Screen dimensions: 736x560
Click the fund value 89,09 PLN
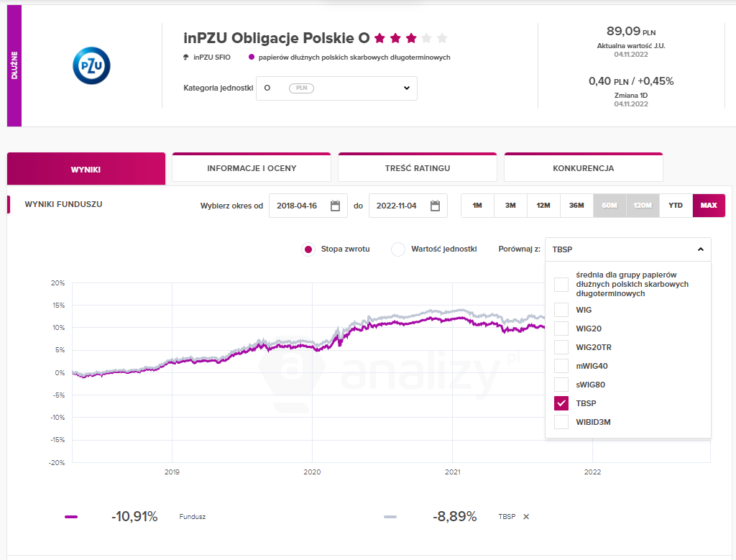pos(631,32)
